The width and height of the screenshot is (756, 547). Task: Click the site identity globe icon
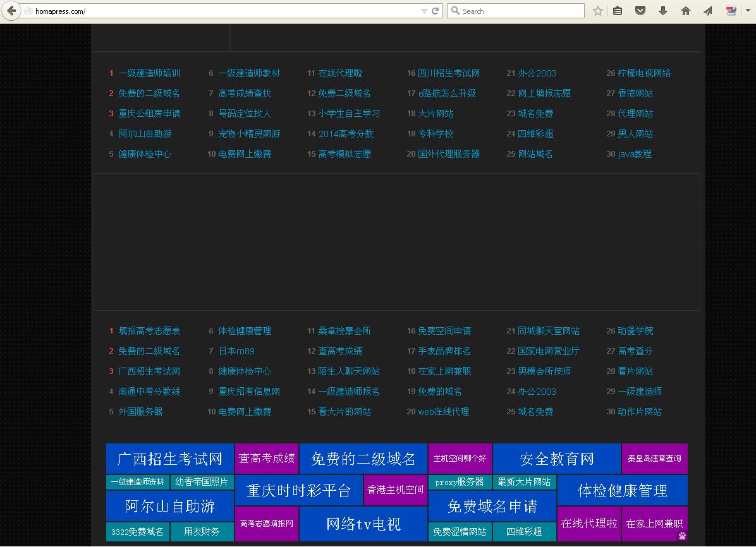pyautogui.click(x=28, y=11)
